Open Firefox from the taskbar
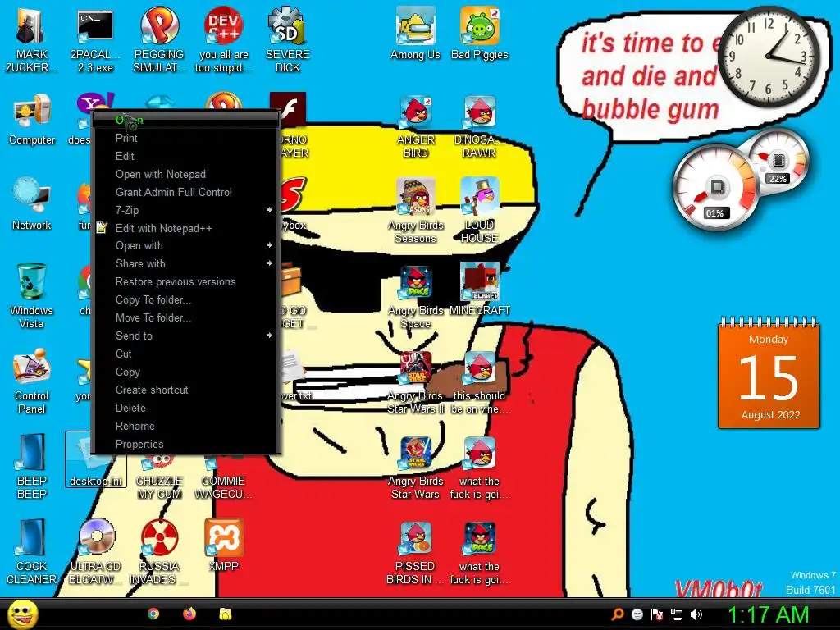 pyautogui.click(x=189, y=614)
